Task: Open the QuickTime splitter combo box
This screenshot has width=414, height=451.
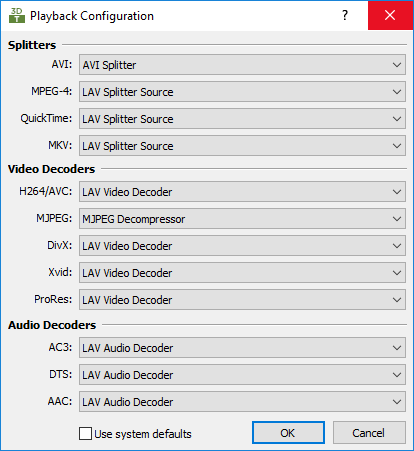Action: [x=242, y=119]
